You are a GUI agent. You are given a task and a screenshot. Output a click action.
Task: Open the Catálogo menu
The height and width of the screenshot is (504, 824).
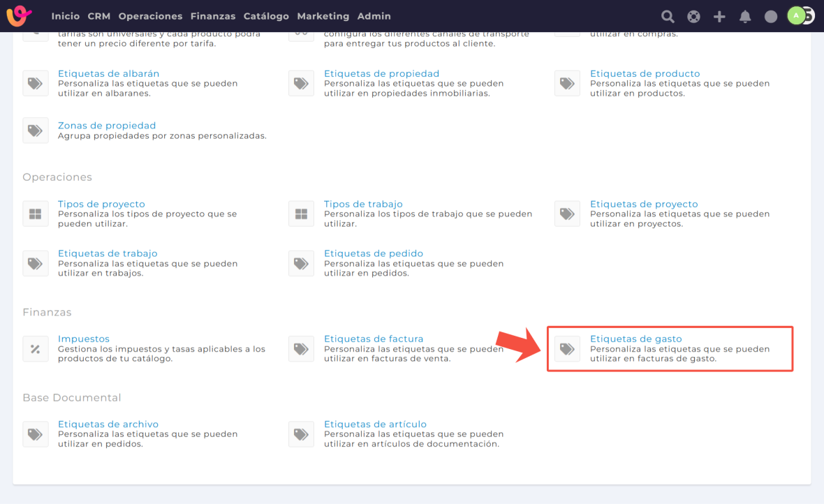click(266, 16)
